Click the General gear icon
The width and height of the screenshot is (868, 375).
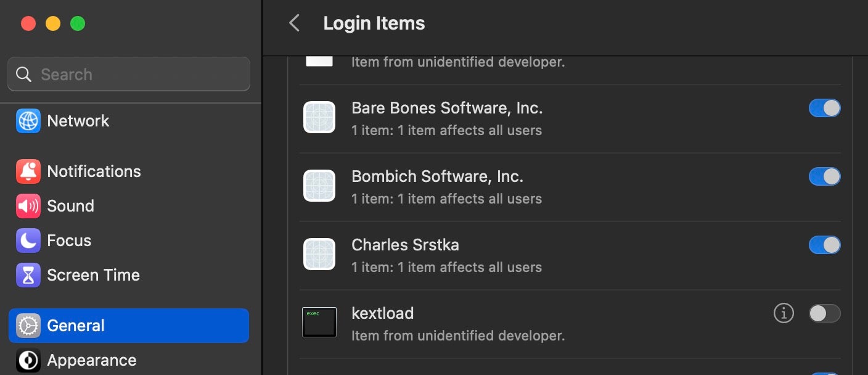point(28,326)
